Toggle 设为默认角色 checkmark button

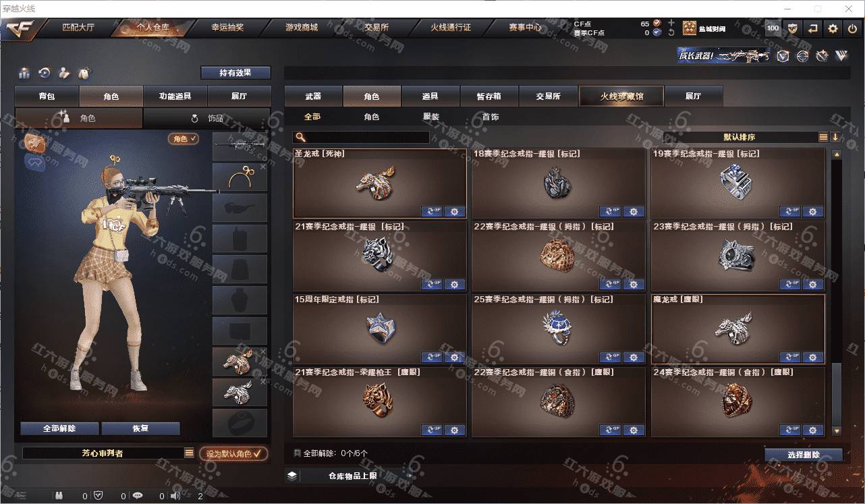point(233,454)
